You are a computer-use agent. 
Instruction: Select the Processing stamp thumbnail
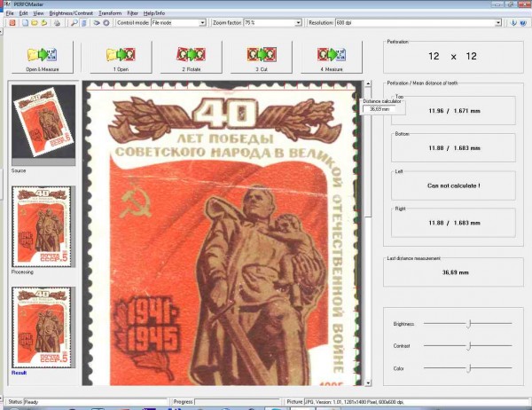point(43,226)
